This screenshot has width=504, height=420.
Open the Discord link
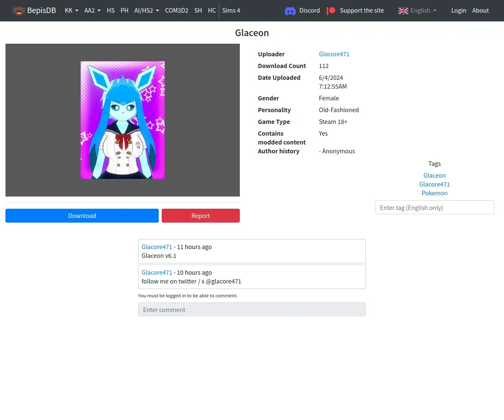pyautogui.click(x=310, y=10)
